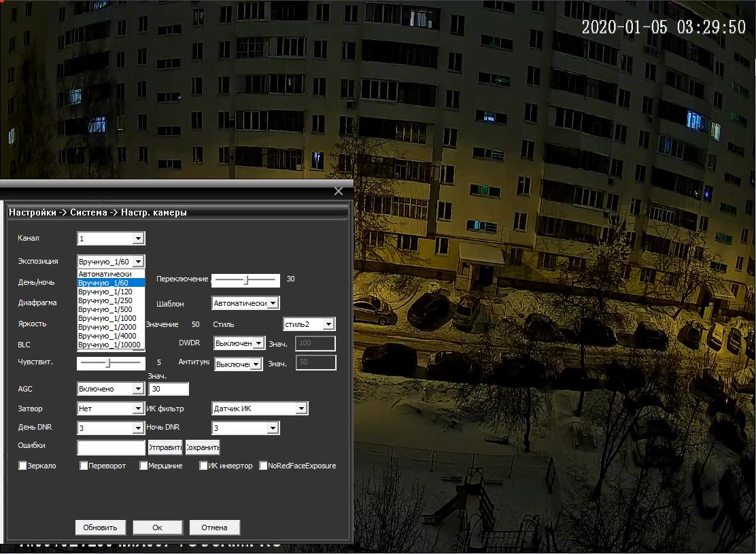Image resolution: width=756 pixels, height=554 pixels.
Task: Click the Ошибки input field
Action: pyautogui.click(x=111, y=448)
